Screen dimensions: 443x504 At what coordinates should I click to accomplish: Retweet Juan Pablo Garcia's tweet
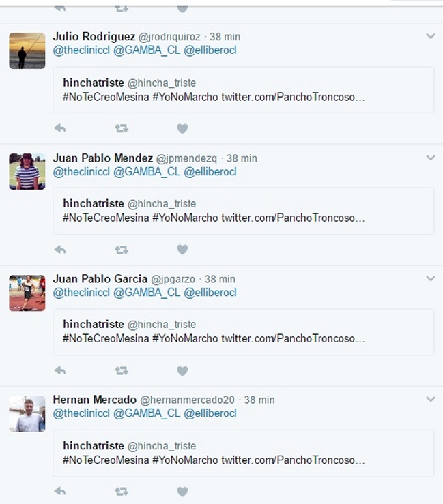(122, 370)
